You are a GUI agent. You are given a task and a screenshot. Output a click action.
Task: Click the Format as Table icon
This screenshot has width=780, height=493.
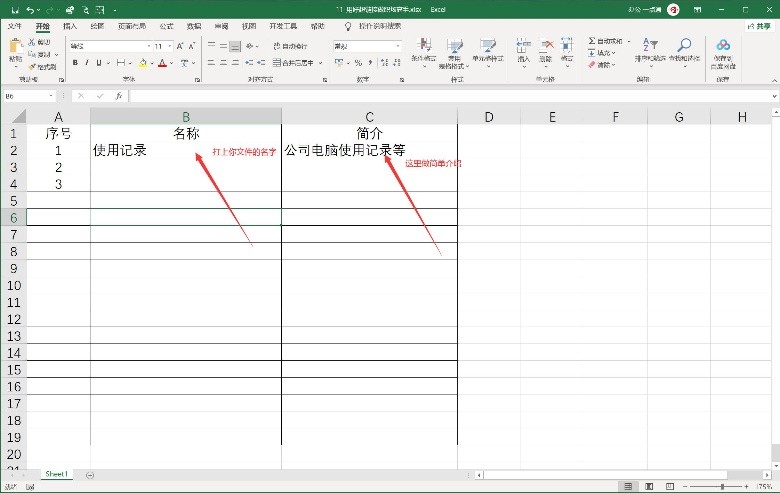click(454, 46)
